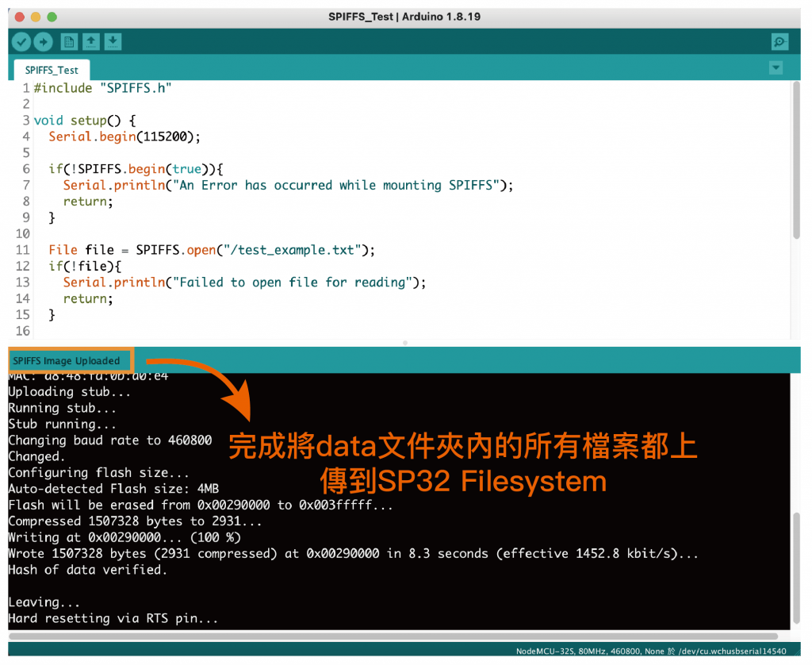Click the console horizontal scrollbar

coord(393,636)
